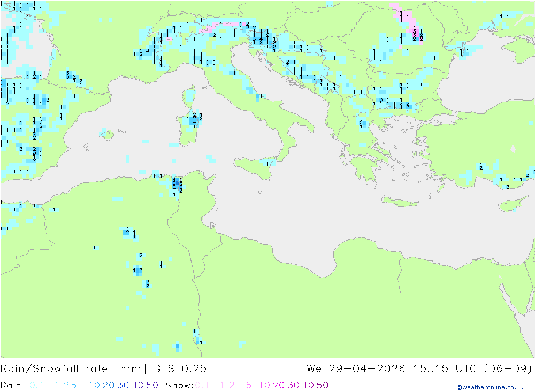The width and height of the screenshot is (535, 392).
Task: Click the Rain legend value 10
Action: pyautogui.click(x=94, y=385)
